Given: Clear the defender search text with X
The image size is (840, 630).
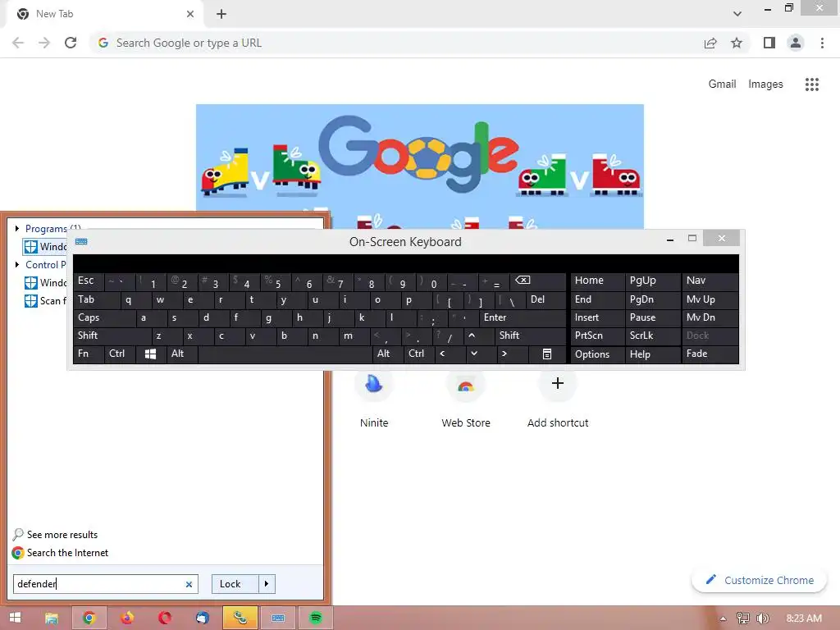Looking at the screenshot, I should 189,584.
